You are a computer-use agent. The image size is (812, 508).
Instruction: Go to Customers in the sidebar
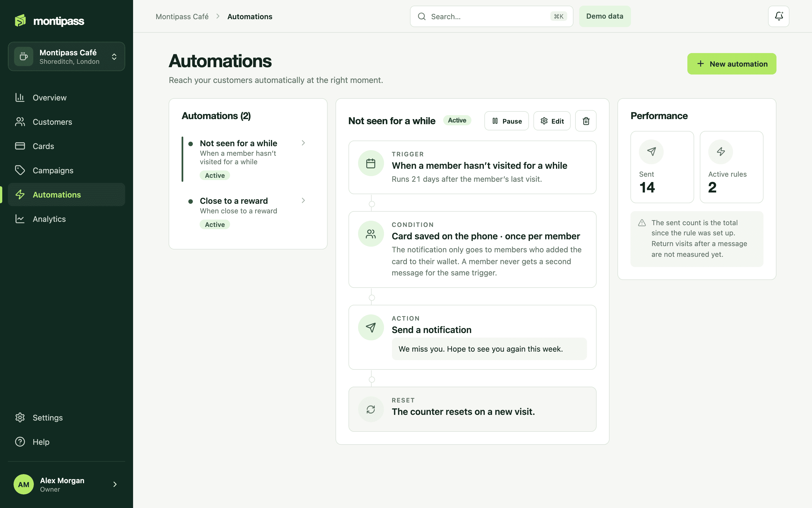click(67, 122)
